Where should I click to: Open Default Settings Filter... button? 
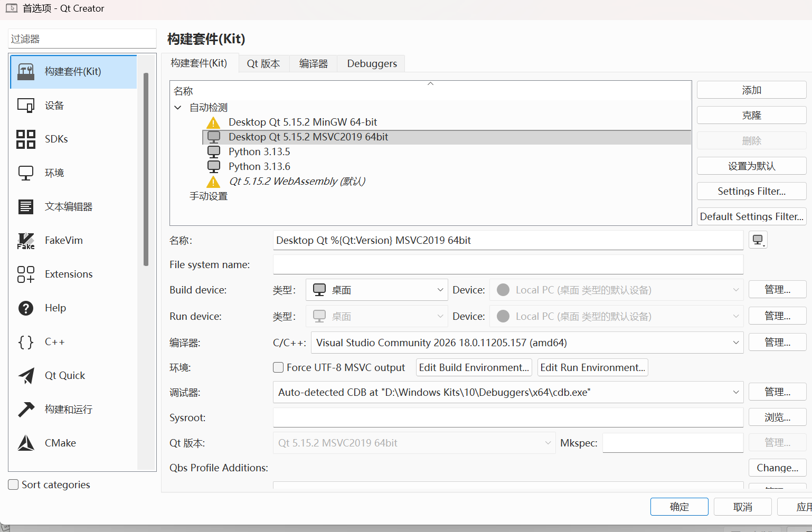coord(751,216)
